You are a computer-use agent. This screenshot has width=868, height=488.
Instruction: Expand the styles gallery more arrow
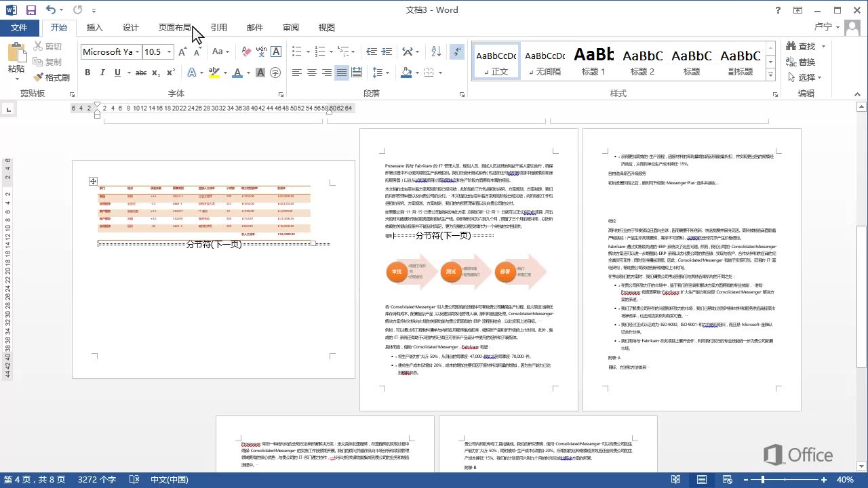[770, 74]
